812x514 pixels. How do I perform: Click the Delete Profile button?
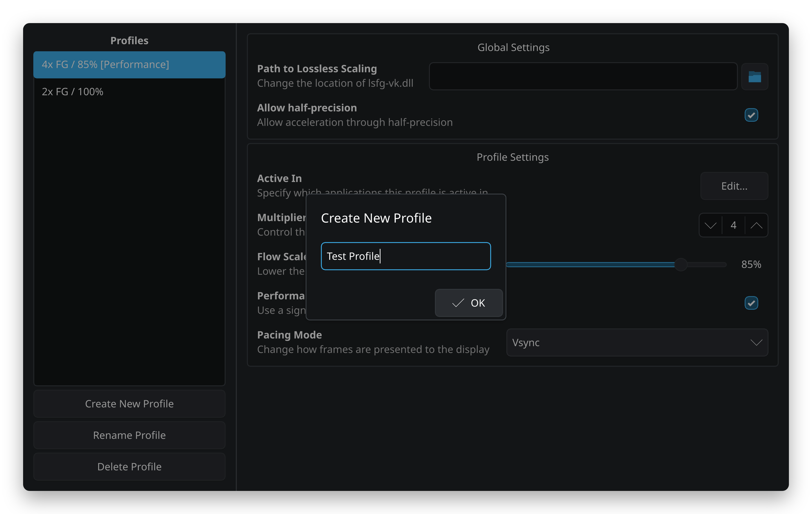coord(129,466)
